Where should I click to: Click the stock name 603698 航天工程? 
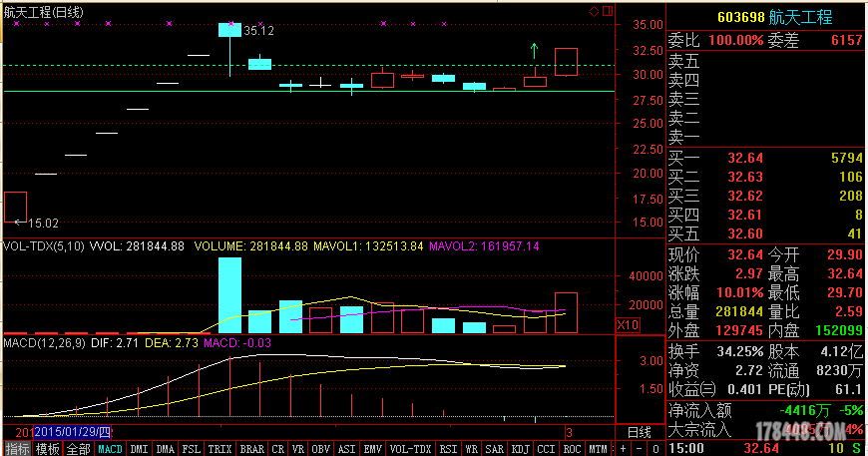pyautogui.click(x=775, y=18)
